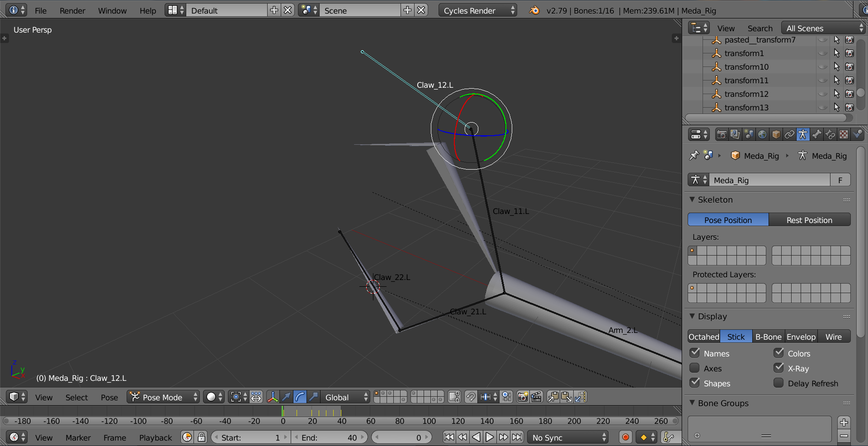Viewport: 868px width, 446px height.
Task: Open the Pose Mode dropdown
Action: click(x=163, y=397)
